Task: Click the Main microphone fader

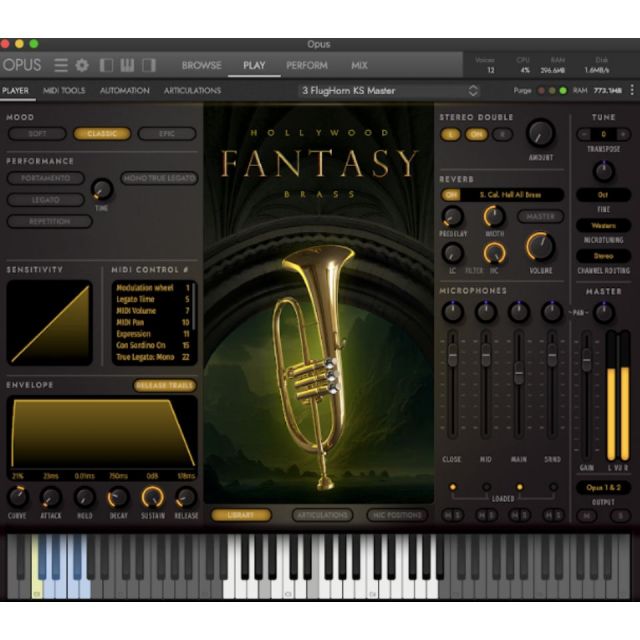Action: 518,373
